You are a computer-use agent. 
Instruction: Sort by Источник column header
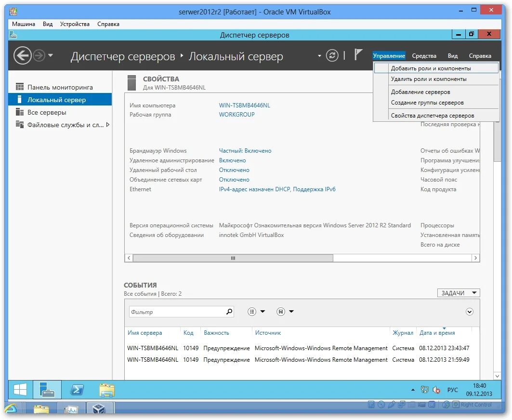coord(268,333)
